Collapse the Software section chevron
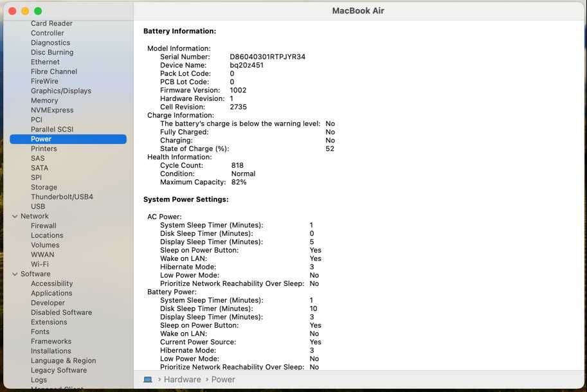The width and height of the screenshot is (587, 392). tap(15, 274)
